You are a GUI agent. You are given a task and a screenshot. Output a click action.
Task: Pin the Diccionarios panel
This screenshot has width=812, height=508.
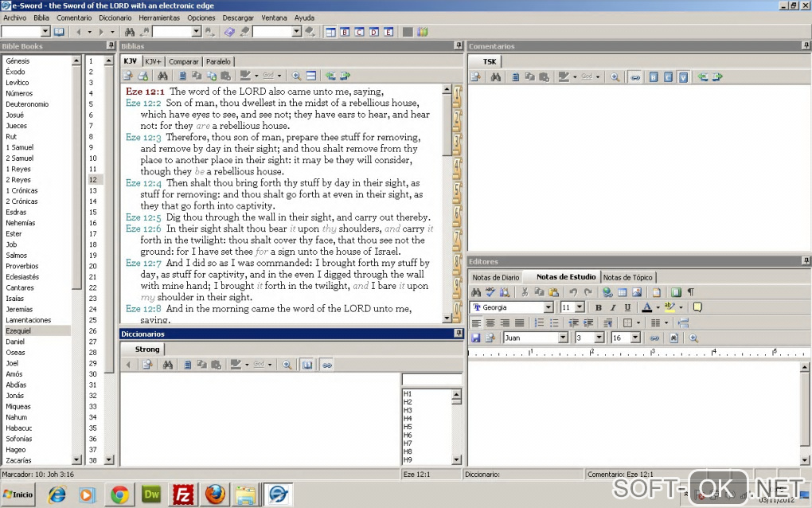pos(459,334)
